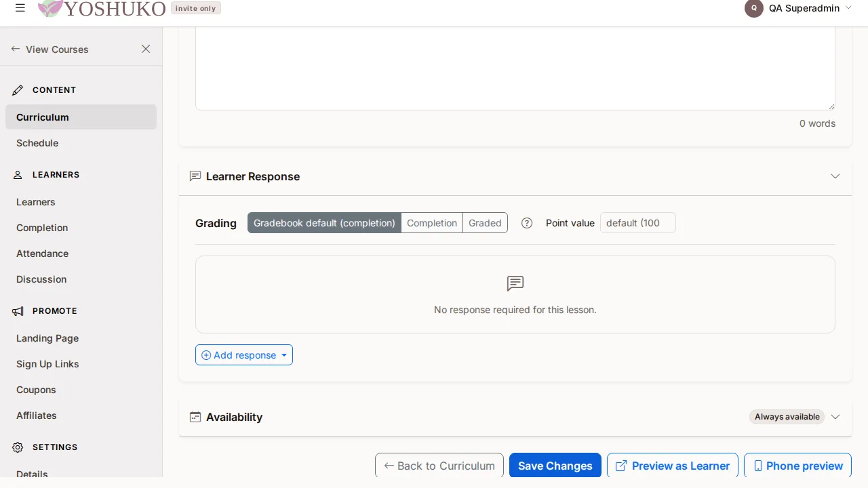
Task: Click the Availability calendar icon
Action: tap(195, 417)
